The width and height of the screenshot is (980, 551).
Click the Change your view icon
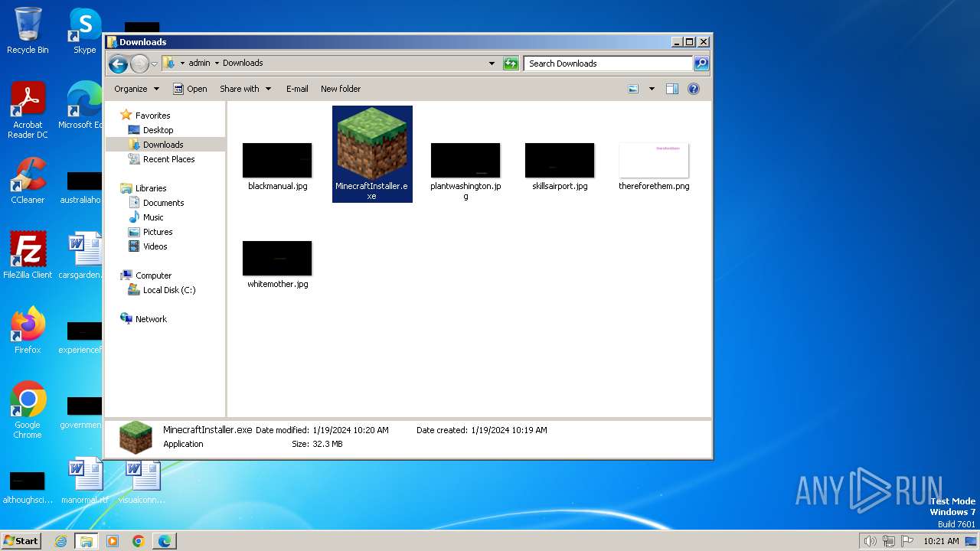click(x=633, y=89)
